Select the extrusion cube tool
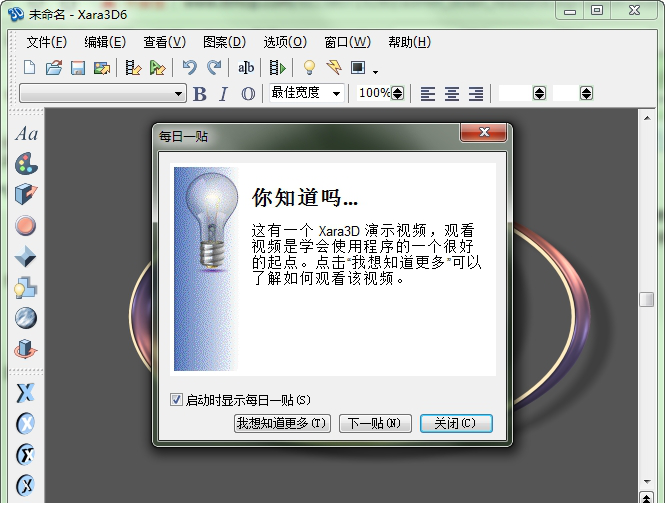The height and width of the screenshot is (523, 665). pyautogui.click(x=26, y=194)
